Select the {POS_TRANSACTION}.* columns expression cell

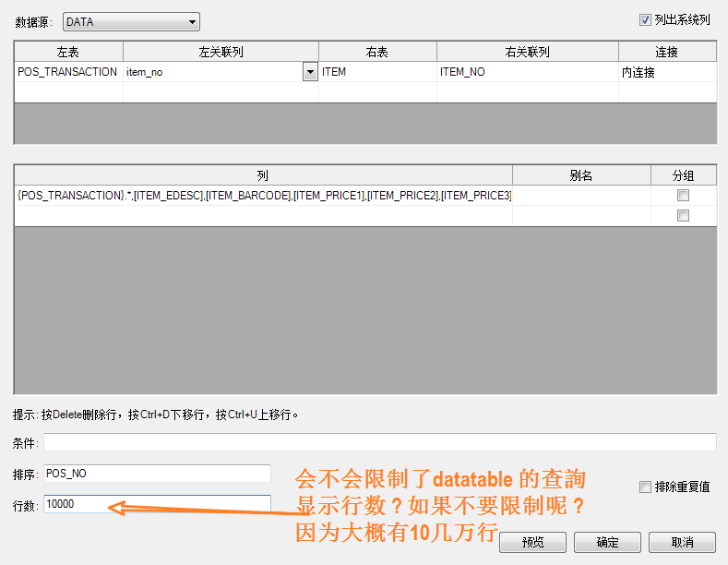tap(263, 196)
